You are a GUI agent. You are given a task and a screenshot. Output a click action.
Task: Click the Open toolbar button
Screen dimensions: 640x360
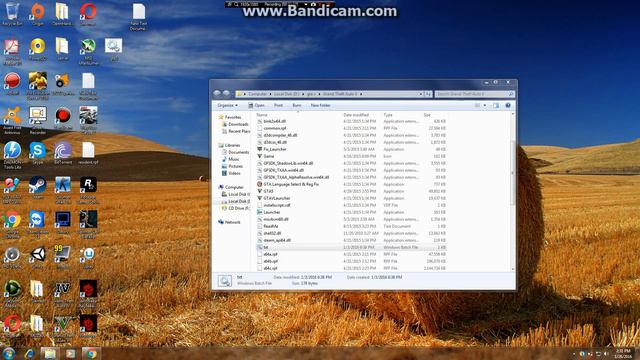click(256, 105)
